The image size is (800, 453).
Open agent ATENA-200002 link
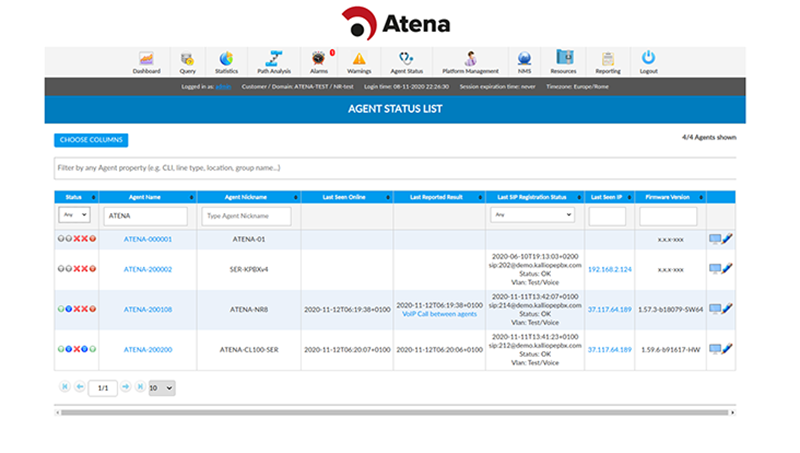[x=148, y=269]
